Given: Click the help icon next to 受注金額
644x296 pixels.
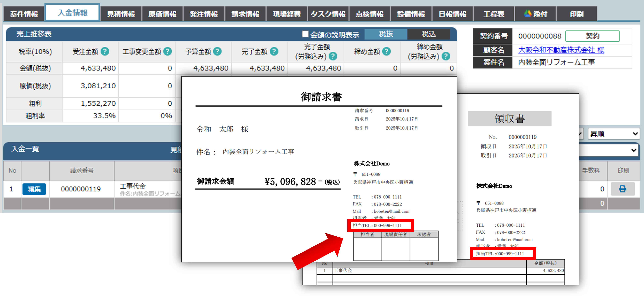Looking at the screenshot, I should [x=105, y=51].
